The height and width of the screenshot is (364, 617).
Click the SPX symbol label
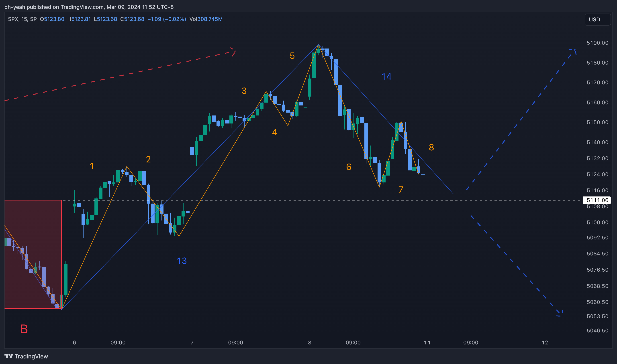click(13, 19)
